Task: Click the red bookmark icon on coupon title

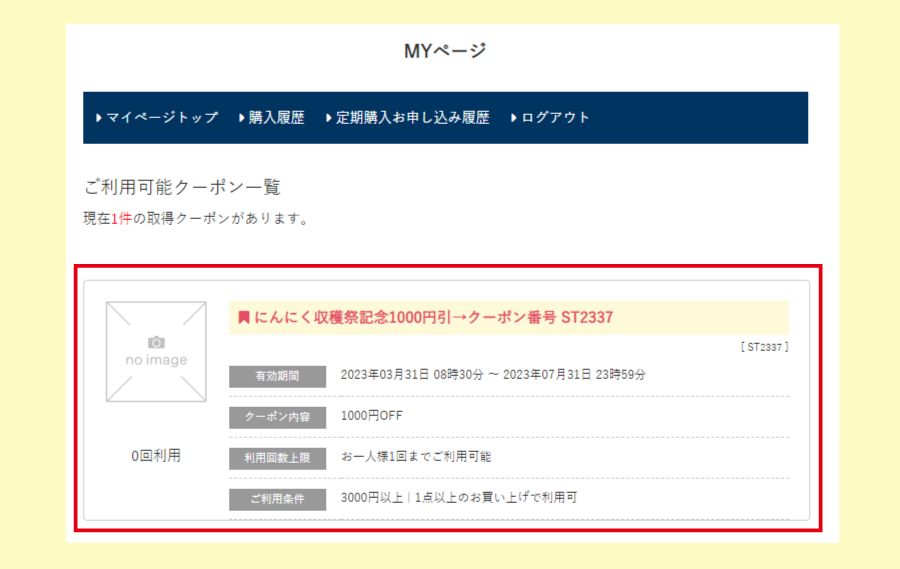Action: pyautogui.click(x=243, y=318)
